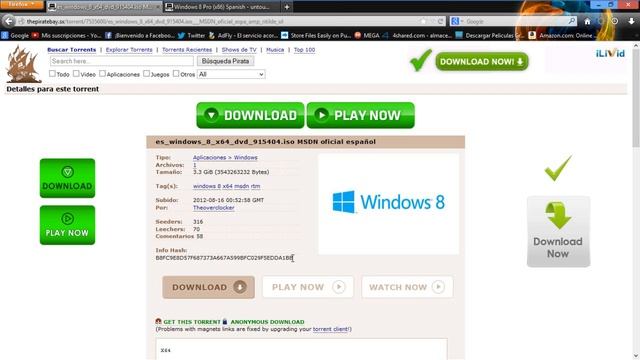This screenshot has width=640, height=360.
Task: Click the search magnifier icon in toolbar
Action: point(572,21)
